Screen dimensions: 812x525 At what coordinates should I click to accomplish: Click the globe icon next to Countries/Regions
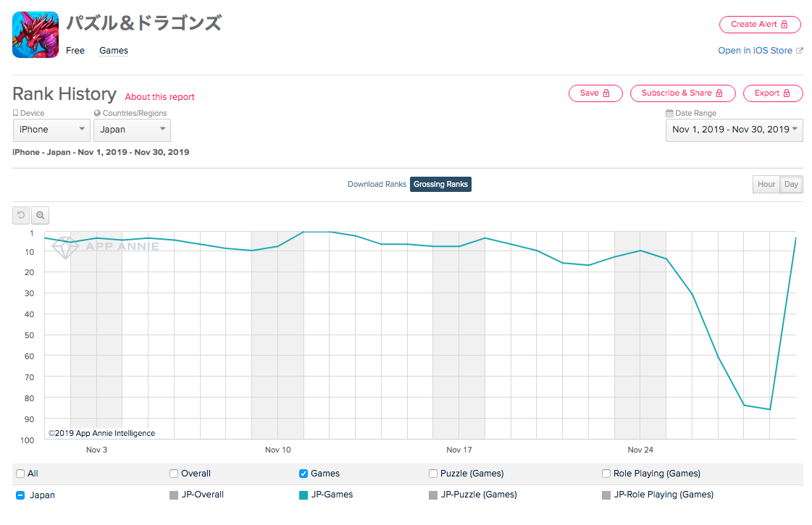[97, 113]
